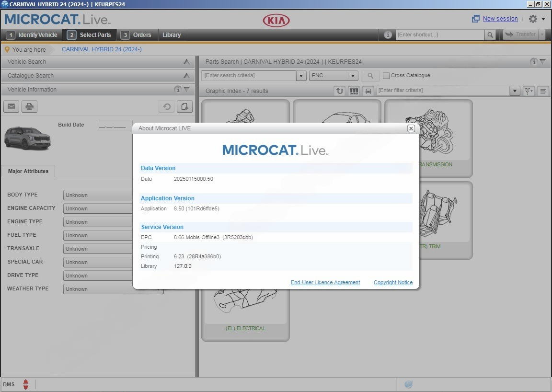
Task: Click the Carnival vehicle photo thumbnail
Action: 27,138
